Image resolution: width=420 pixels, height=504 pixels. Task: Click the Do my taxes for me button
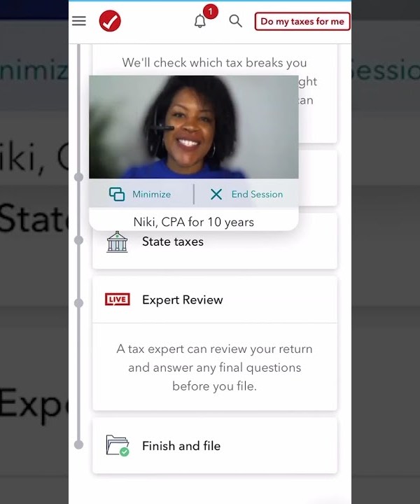[x=302, y=22]
